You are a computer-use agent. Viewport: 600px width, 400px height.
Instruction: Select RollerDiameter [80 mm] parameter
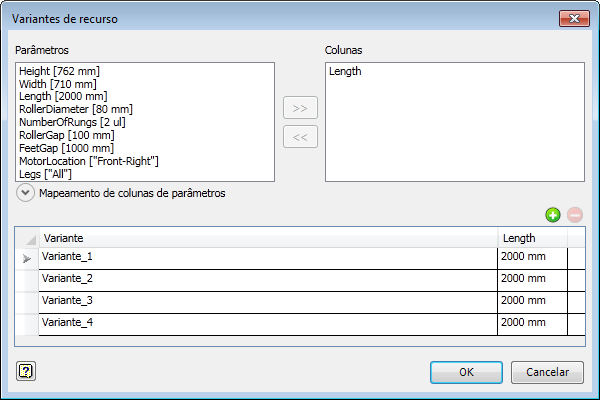76,109
